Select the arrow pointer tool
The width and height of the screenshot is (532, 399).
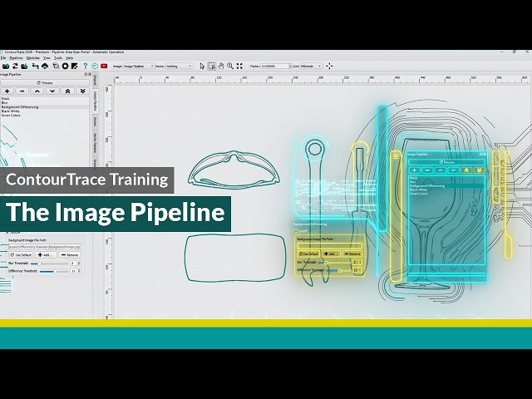pos(202,66)
